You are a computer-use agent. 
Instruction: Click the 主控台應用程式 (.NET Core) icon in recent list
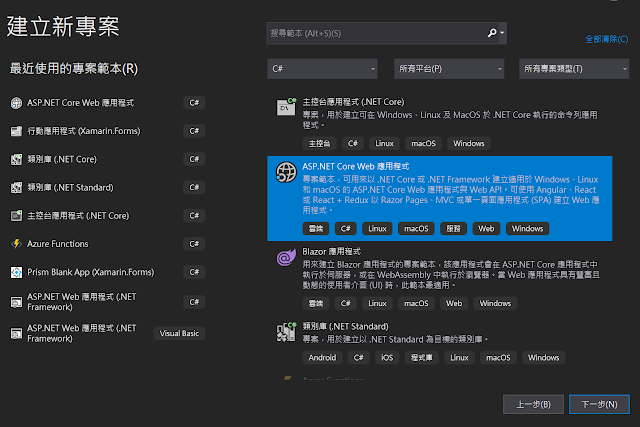click(16, 216)
